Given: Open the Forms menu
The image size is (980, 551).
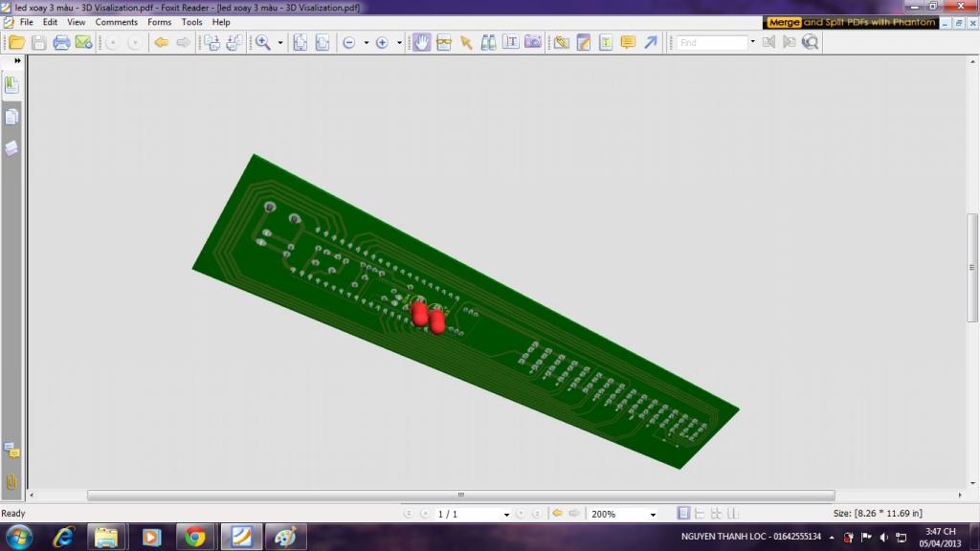Looking at the screenshot, I should click(160, 22).
